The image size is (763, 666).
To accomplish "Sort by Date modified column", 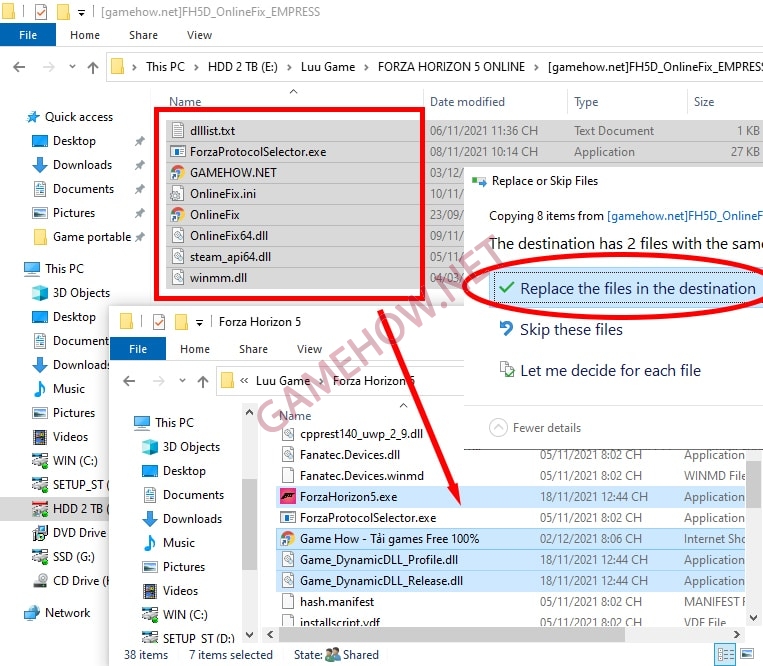I will [x=467, y=102].
